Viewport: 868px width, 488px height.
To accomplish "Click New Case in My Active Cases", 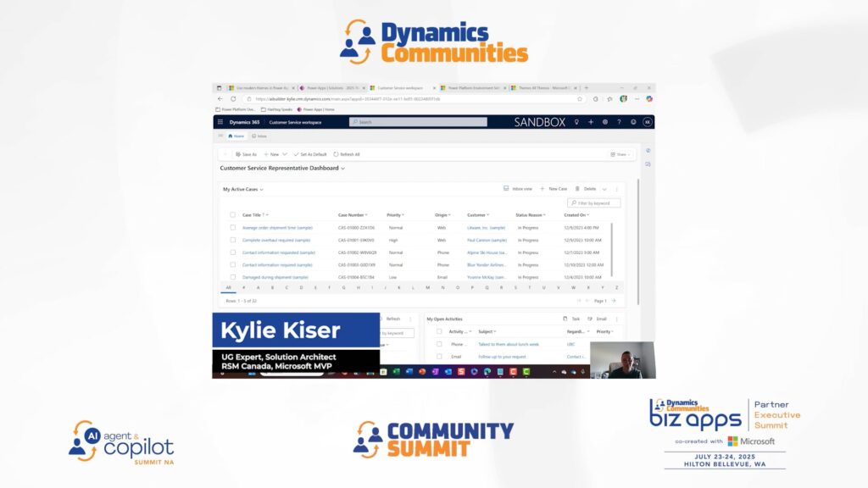I will [x=554, y=189].
